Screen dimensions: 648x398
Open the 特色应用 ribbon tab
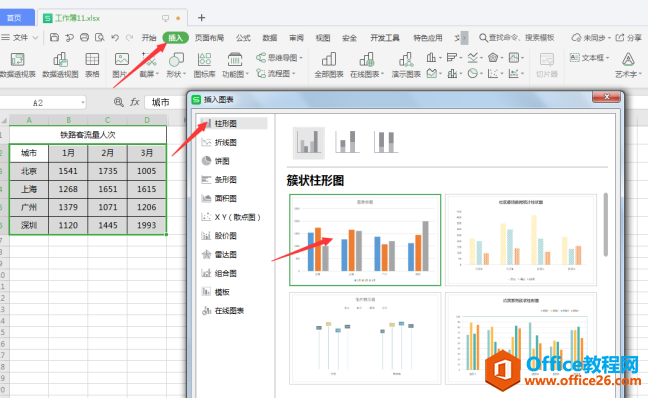[x=428, y=38]
